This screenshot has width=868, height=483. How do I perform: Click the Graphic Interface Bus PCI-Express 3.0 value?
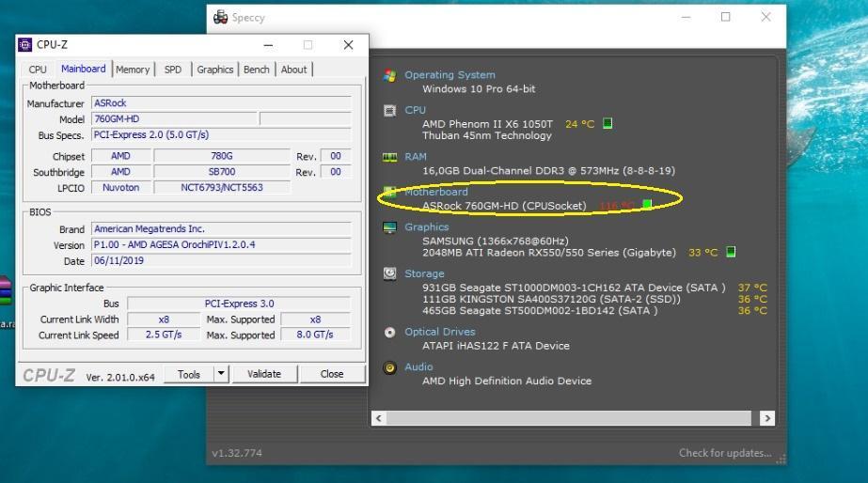coord(239,304)
